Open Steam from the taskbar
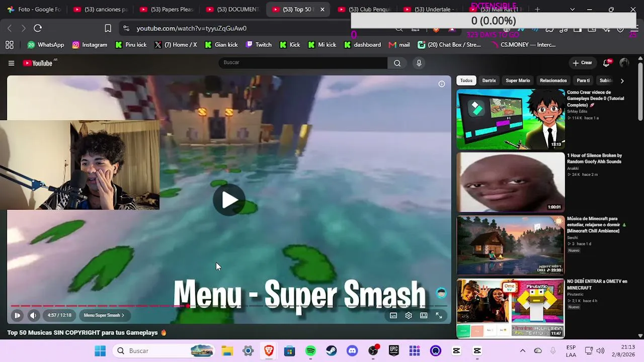The height and width of the screenshot is (362, 644). (x=332, y=351)
